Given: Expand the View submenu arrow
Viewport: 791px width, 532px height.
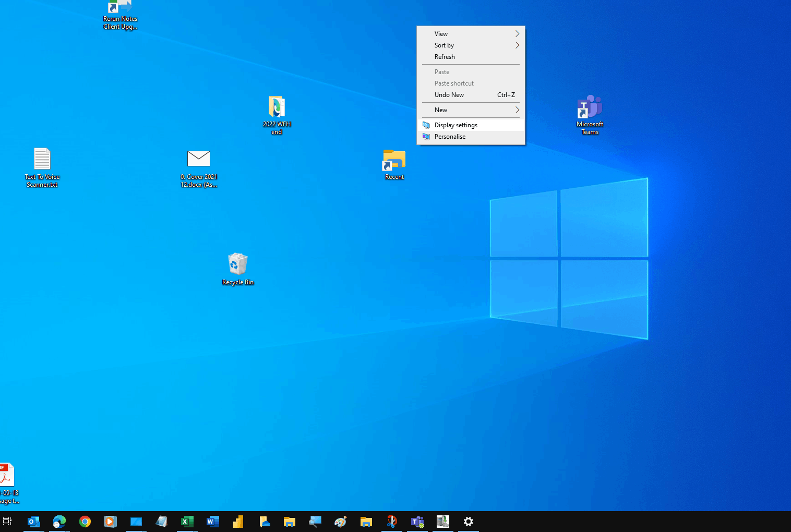Looking at the screenshot, I should pyautogui.click(x=517, y=34).
